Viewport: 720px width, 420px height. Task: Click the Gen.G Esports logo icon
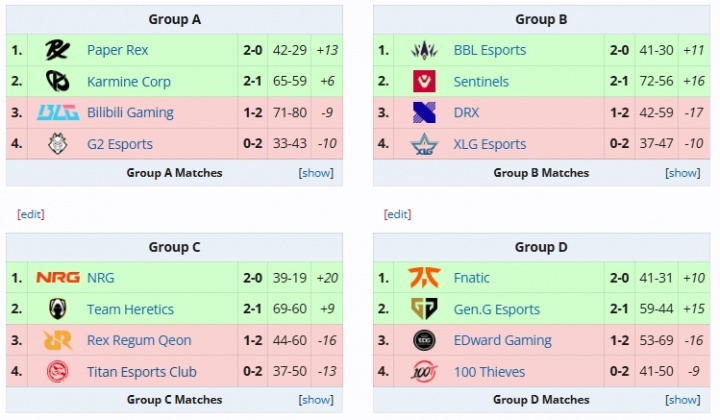click(424, 309)
